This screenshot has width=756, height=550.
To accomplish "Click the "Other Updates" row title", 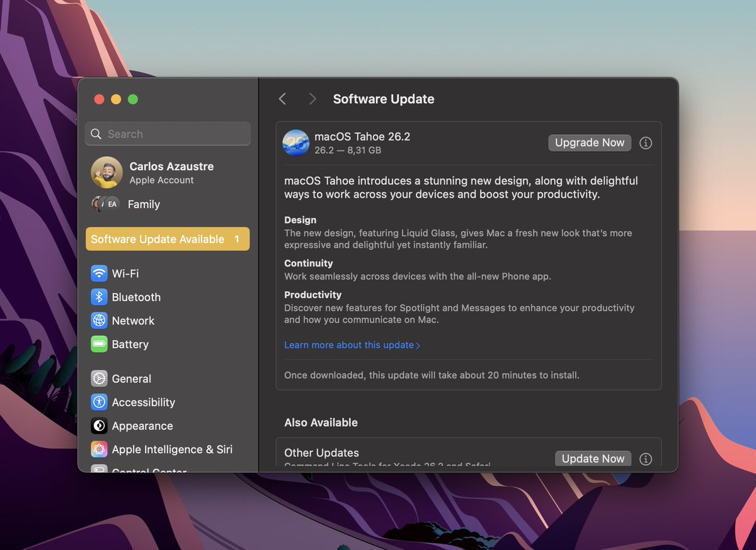I will 321,453.
